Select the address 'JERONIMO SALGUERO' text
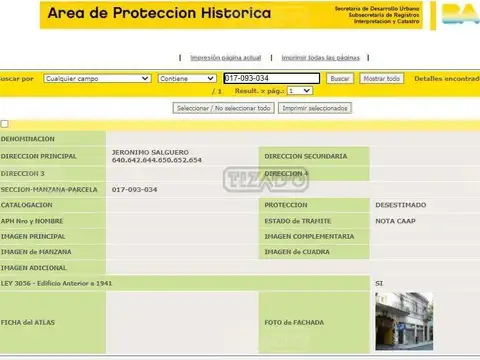The height and width of the screenshot is (360, 480). click(x=150, y=152)
